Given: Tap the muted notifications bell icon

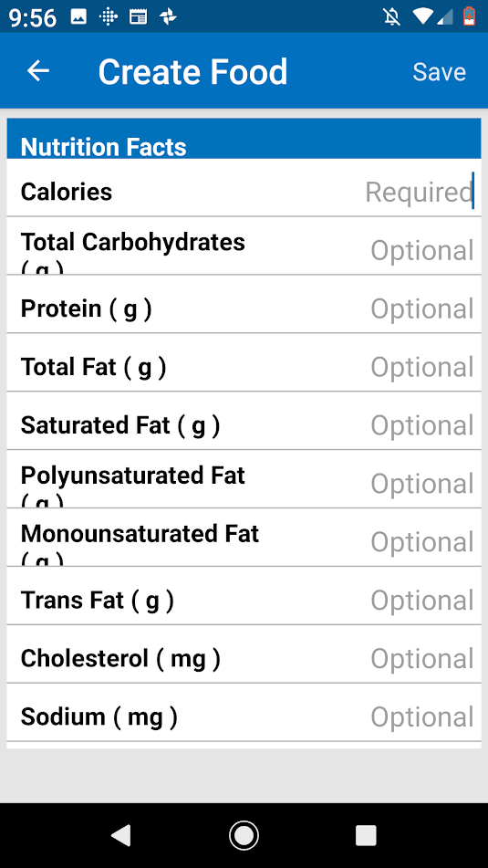Looking at the screenshot, I should point(391,16).
